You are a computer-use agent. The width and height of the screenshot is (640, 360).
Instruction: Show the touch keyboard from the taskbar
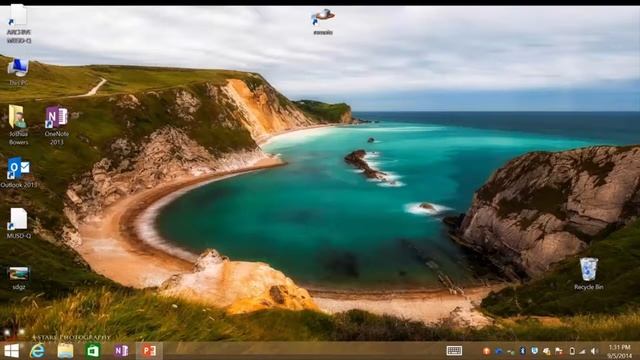pos(454,351)
